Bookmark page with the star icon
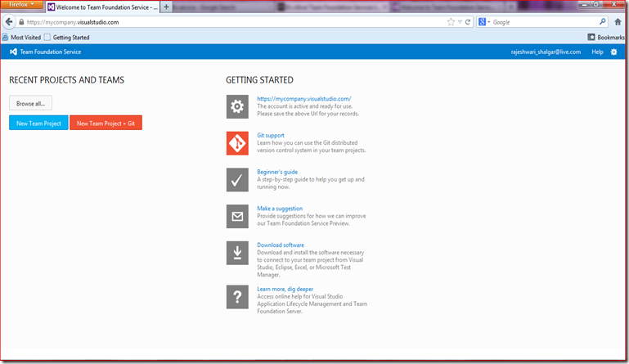The height and width of the screenshot is (364, 629). pos(451,22)
